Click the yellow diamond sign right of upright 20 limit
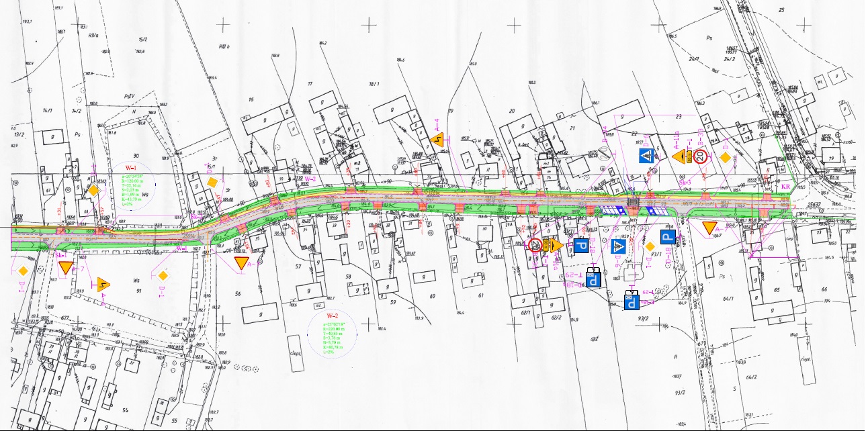 coord(726,157)
